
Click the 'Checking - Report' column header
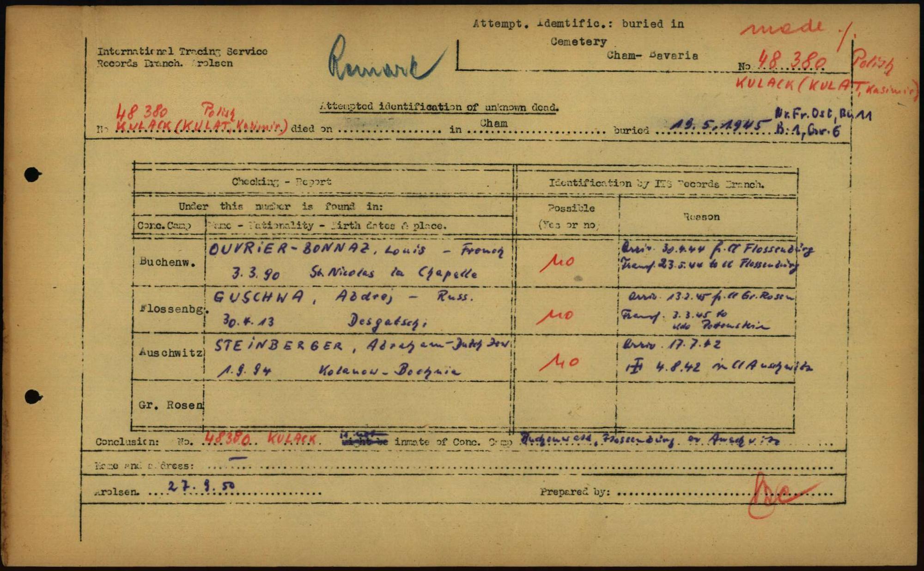[281, 182]
